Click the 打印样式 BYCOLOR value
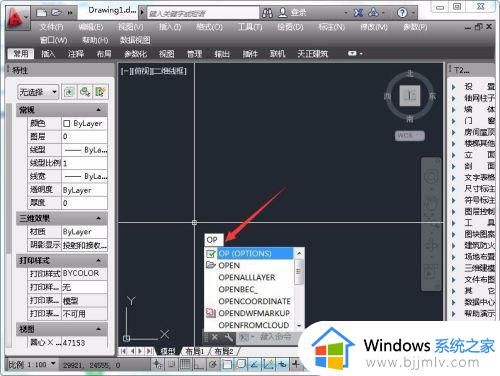The width and height of the screenshot is (500, 376). 84,273
